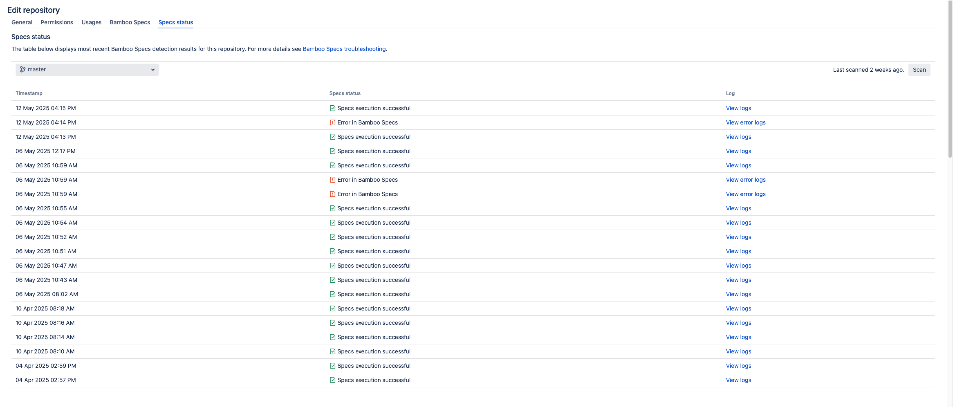The image size is (953, 407).
Task: View logs for 06 May 10:47 AM
Action: click(x=738, y=265)
